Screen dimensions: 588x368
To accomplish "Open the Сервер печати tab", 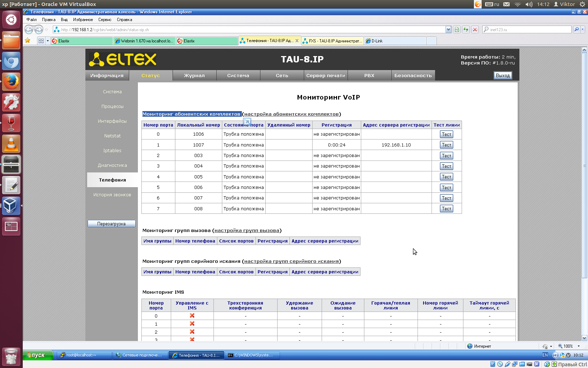I will point(325,75).
